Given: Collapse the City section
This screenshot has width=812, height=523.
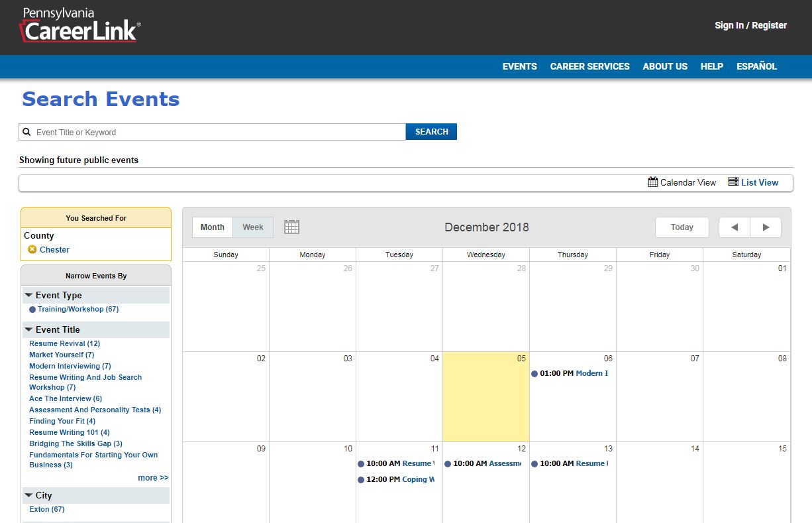Looking at the screenshot, I should [29, 495].
